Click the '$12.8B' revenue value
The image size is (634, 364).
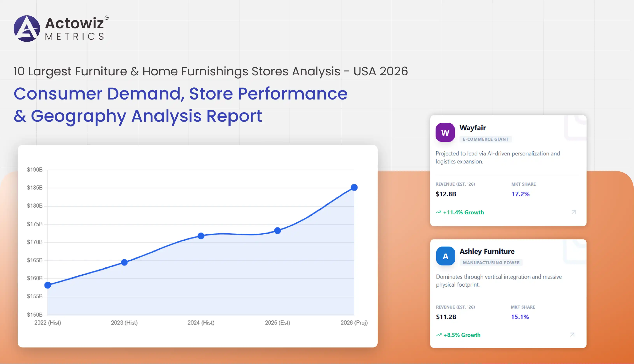pos(446,194)
